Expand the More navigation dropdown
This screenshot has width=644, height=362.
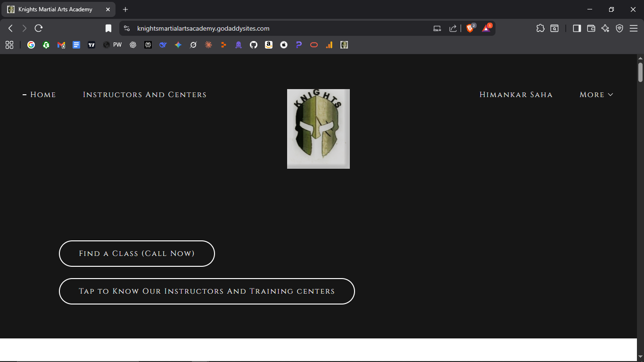596,94
